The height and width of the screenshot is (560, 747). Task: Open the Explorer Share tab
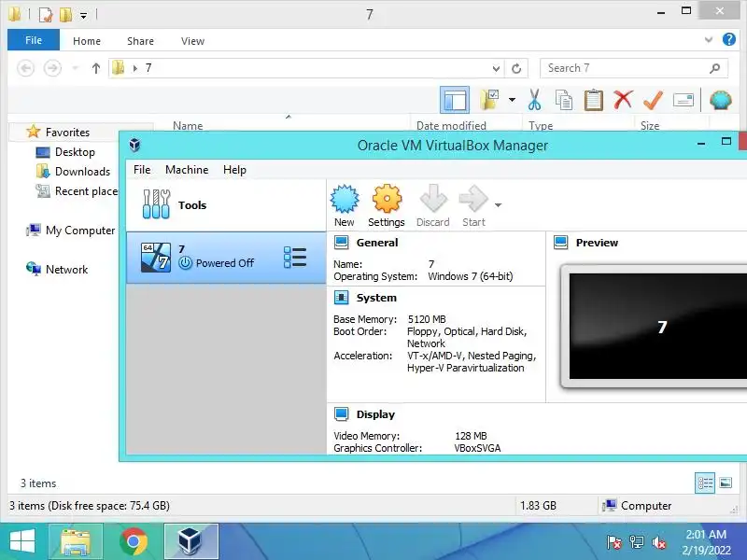(x=141, y=41)
